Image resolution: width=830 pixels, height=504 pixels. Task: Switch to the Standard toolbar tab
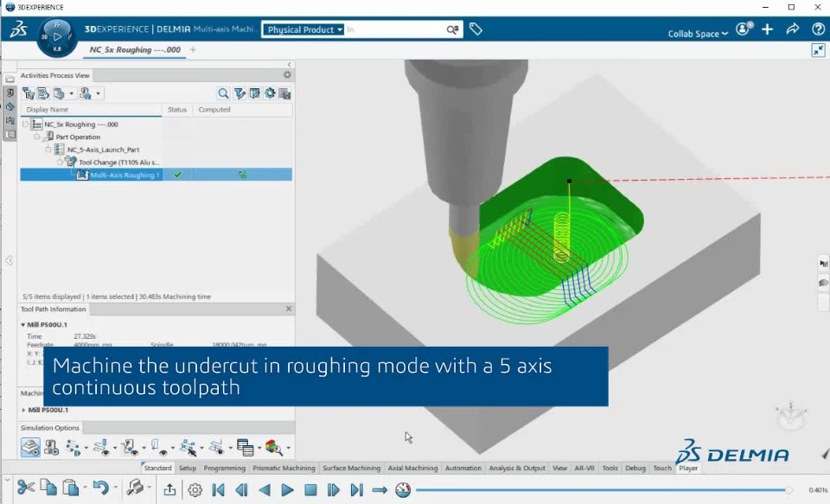(157, 468)
